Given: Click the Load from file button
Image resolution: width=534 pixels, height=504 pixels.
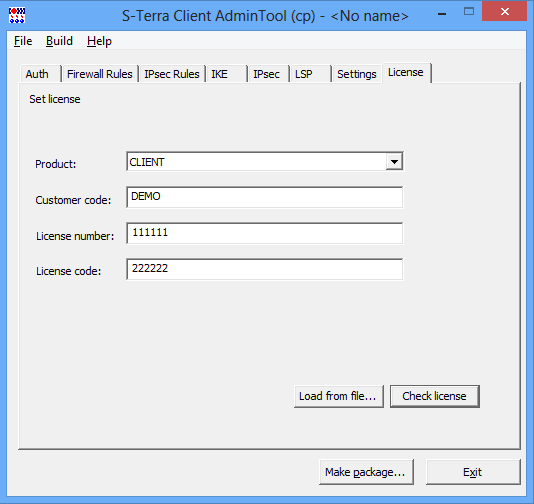Looking at the screenshot, I should 339,396.
